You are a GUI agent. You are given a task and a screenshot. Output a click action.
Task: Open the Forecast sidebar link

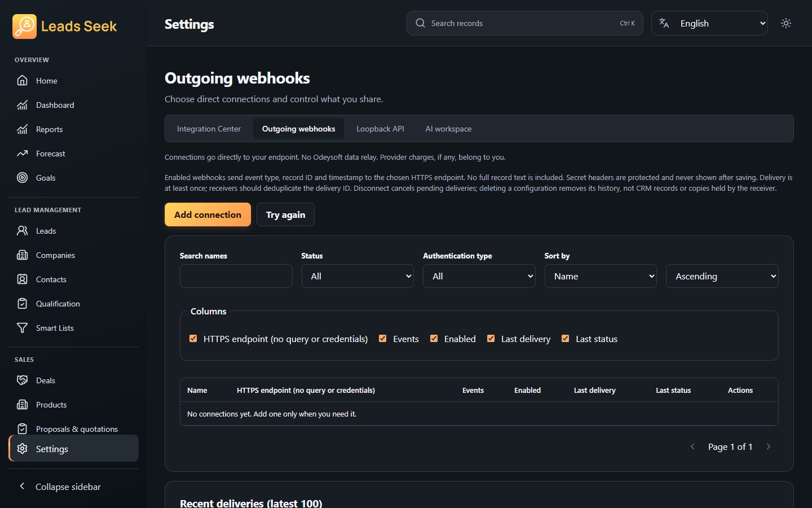[x=73, y=154]
